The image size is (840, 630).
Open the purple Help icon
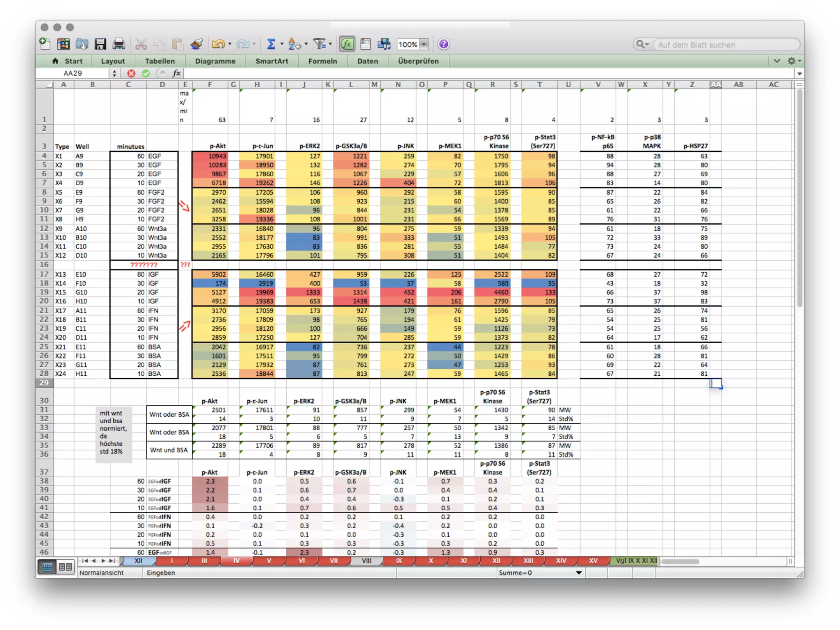point(443,44)
